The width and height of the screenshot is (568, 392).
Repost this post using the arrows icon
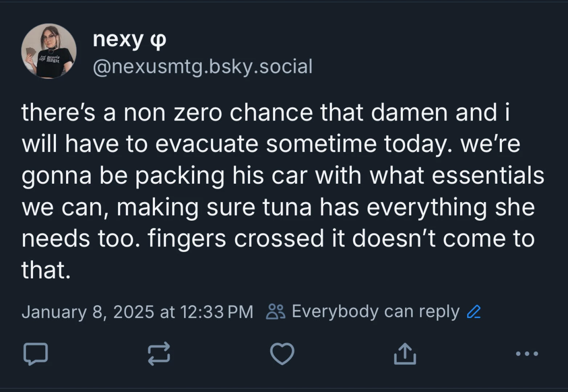159,353
